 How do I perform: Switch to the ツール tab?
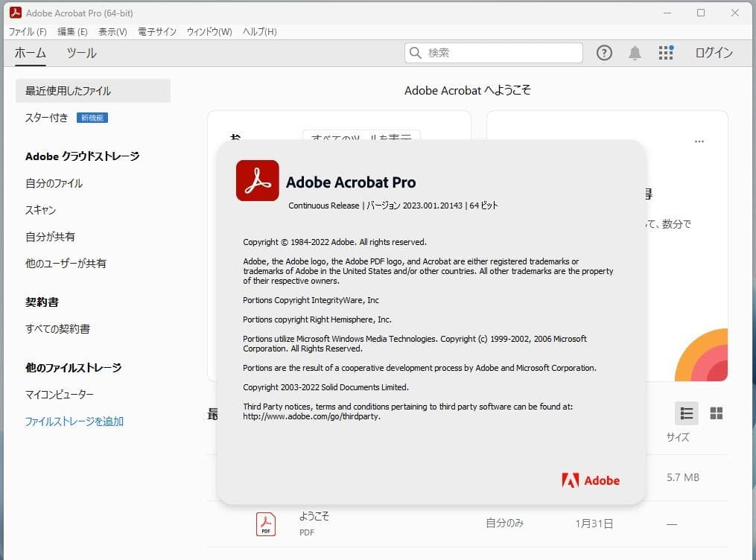click(x=80, y=53)
